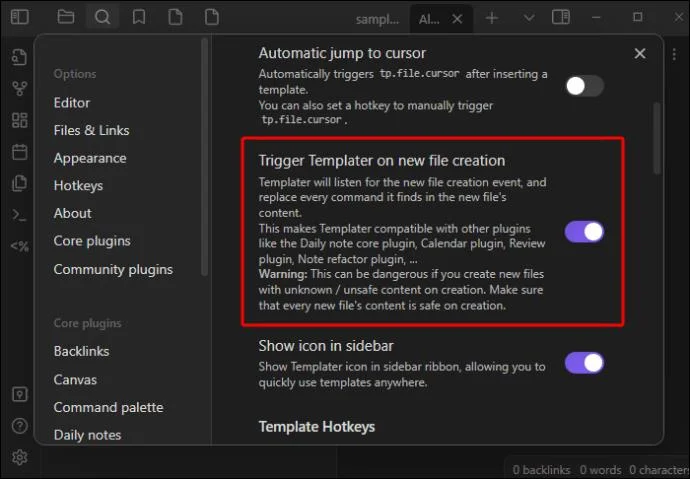
Task: Toggle the right sidebar panel icon
Action: (561, 17)
